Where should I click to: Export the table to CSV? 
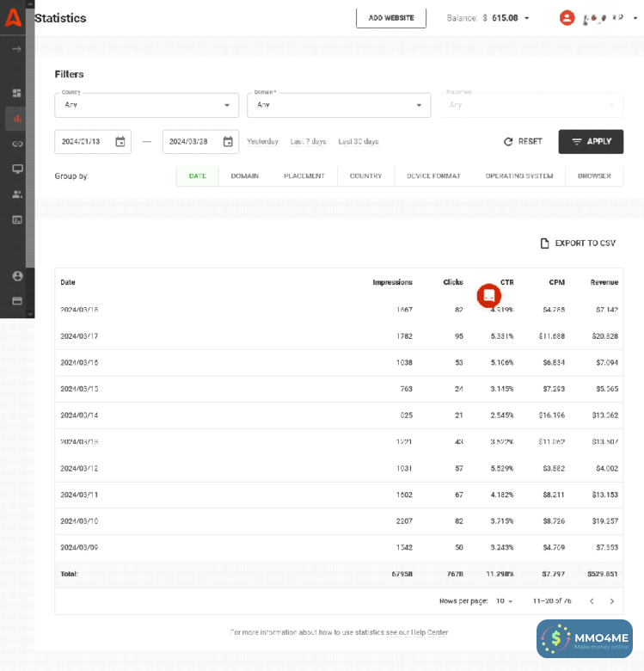tap(578, 243)
